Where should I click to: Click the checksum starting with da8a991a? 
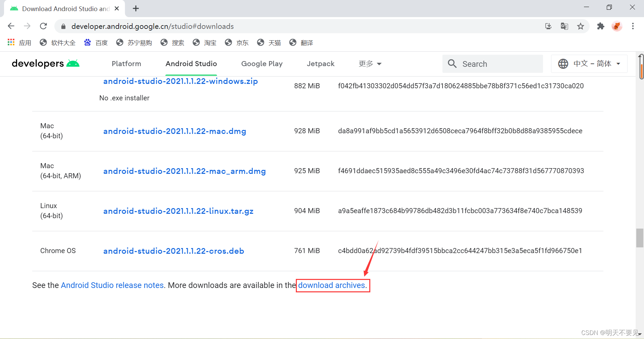coord(460,131)
